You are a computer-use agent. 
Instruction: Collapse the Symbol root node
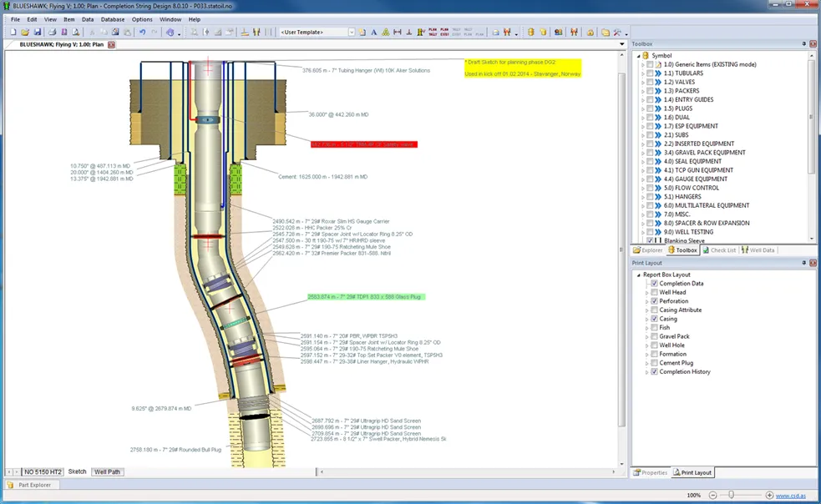point(638,55)
